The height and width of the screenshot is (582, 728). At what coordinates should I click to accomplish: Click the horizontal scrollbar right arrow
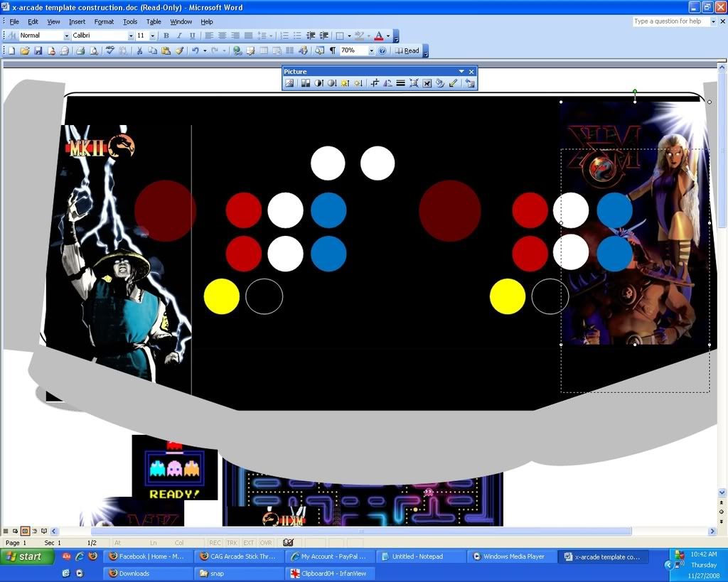click(x=712, y=531)
